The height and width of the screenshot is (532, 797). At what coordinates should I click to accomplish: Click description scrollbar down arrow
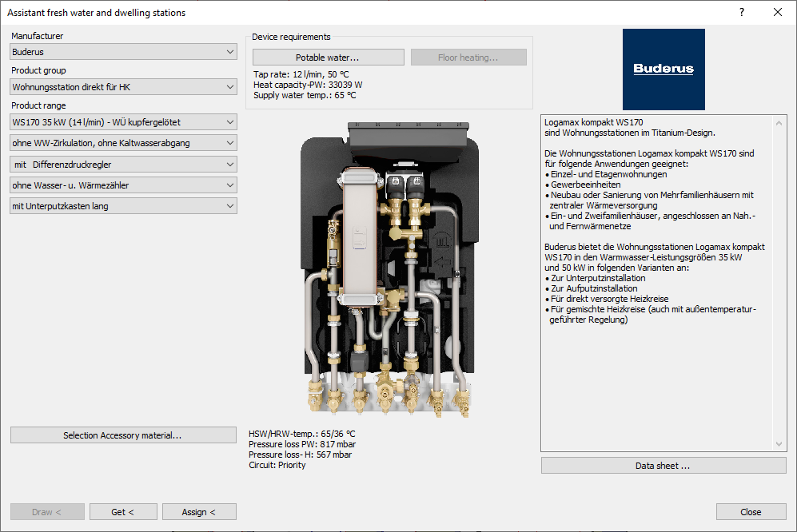779,444
